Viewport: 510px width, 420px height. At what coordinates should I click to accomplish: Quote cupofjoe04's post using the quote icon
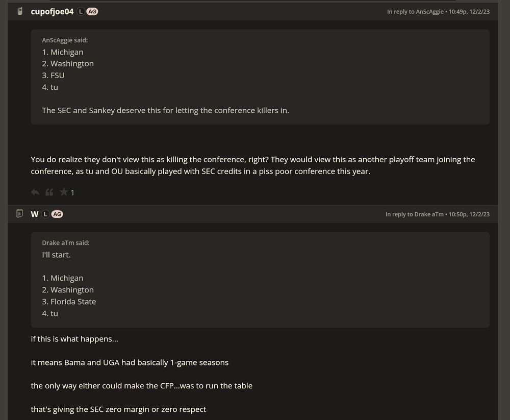(x=49, y=192)
